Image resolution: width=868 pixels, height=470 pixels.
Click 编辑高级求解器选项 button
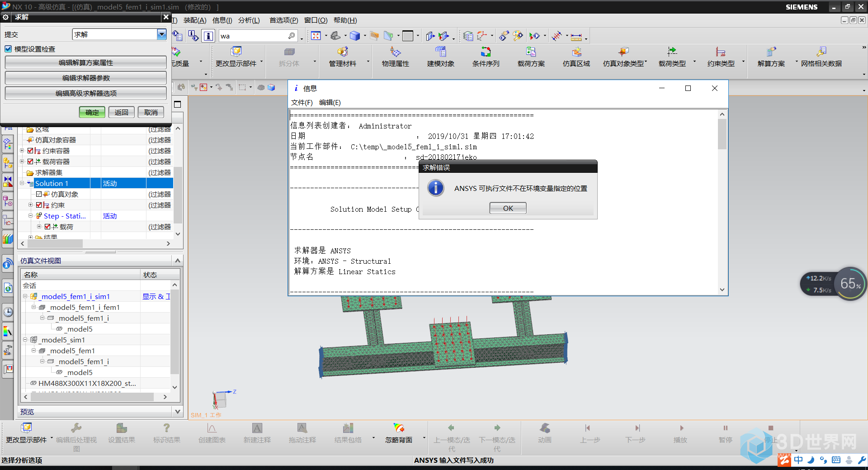[x=86, y=93]
